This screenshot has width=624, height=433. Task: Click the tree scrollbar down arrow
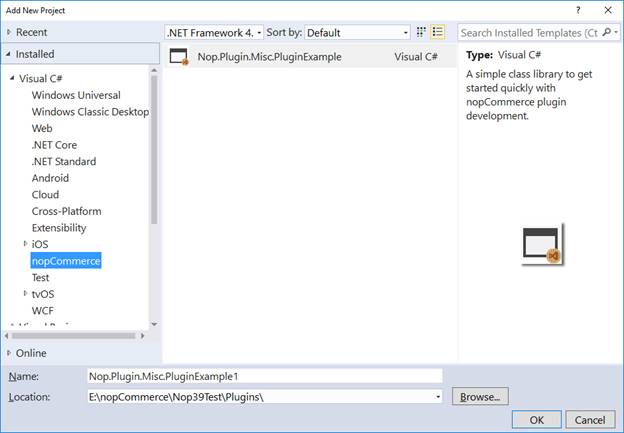[x=154, y=324]
